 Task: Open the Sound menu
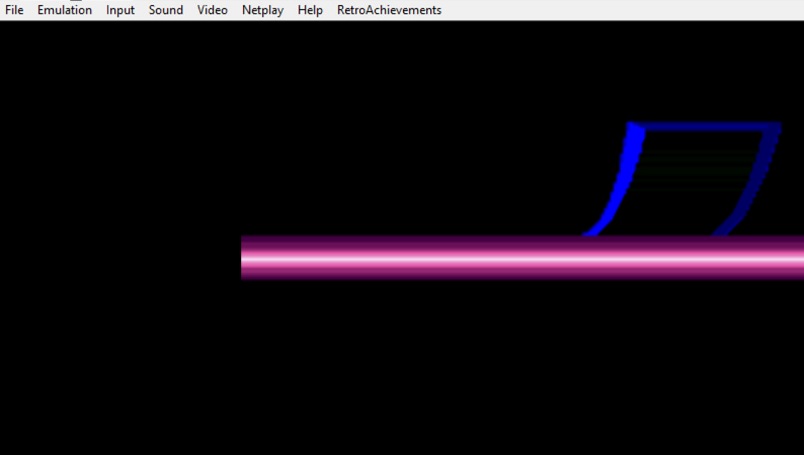166,10
